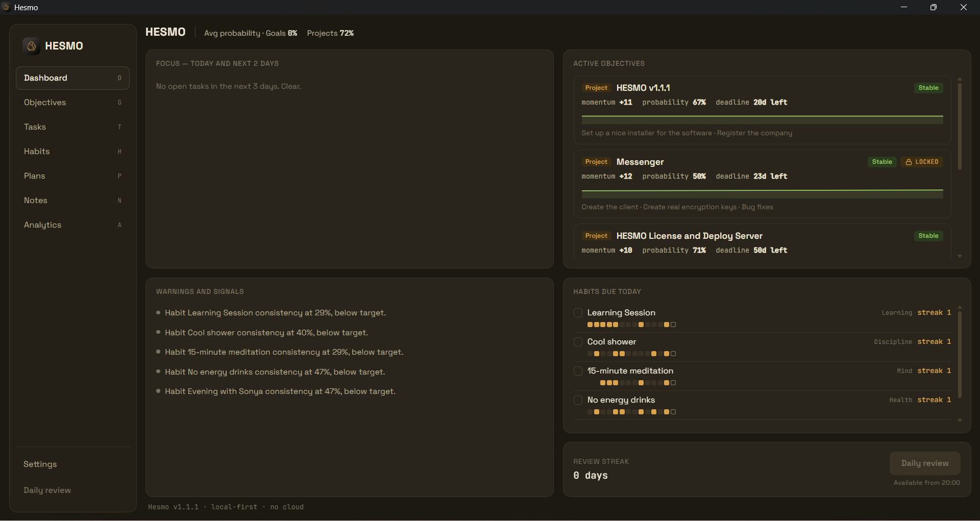Click the Hesmo title bar app icon
The image size is (980, 521).
pos(6,7)
